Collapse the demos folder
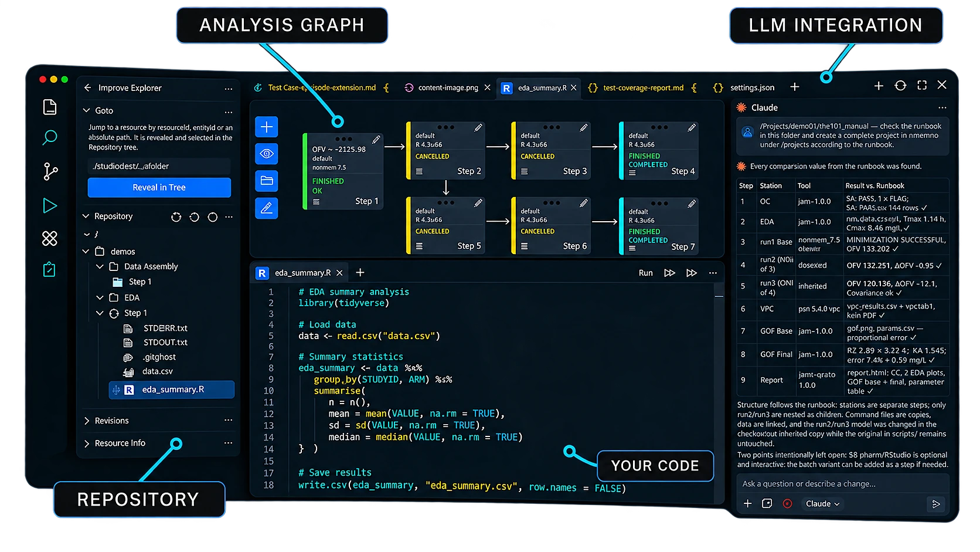 (86, 251)
